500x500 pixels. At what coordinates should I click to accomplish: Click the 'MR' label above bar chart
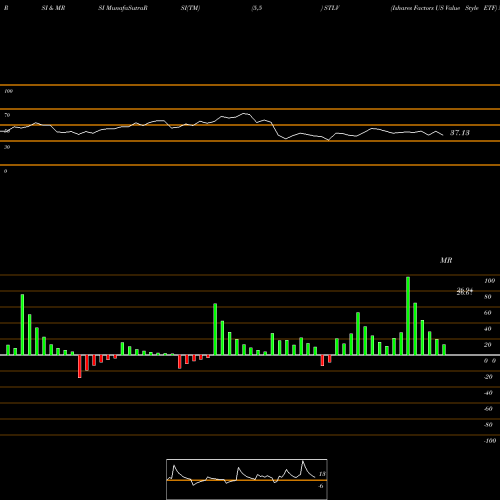(x=446, y=260)
